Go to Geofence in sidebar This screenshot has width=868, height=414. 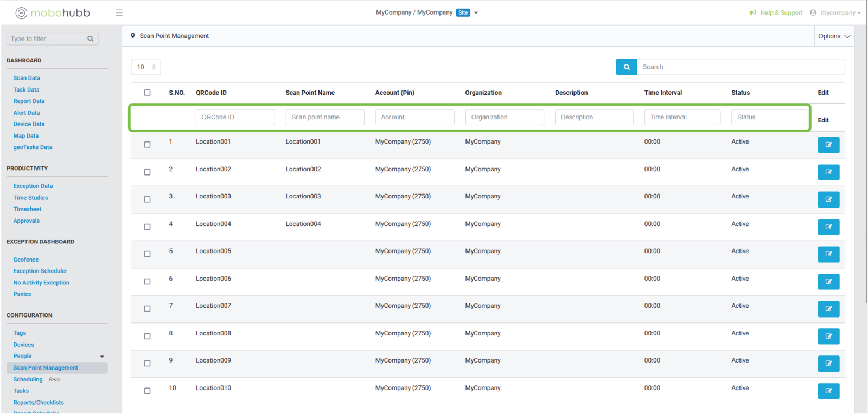(x=26, y=260)
